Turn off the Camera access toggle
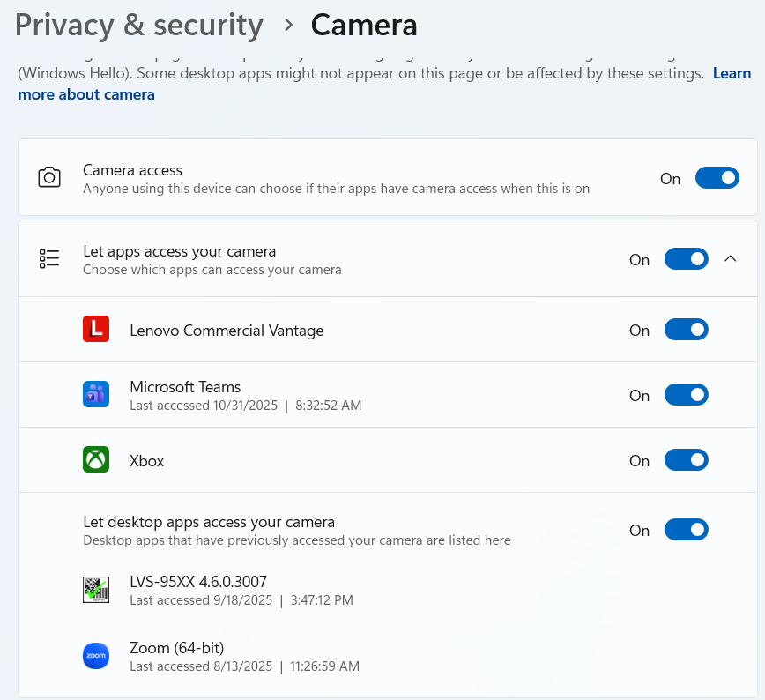This screenshot has height=700, width=765. (717, 178)
